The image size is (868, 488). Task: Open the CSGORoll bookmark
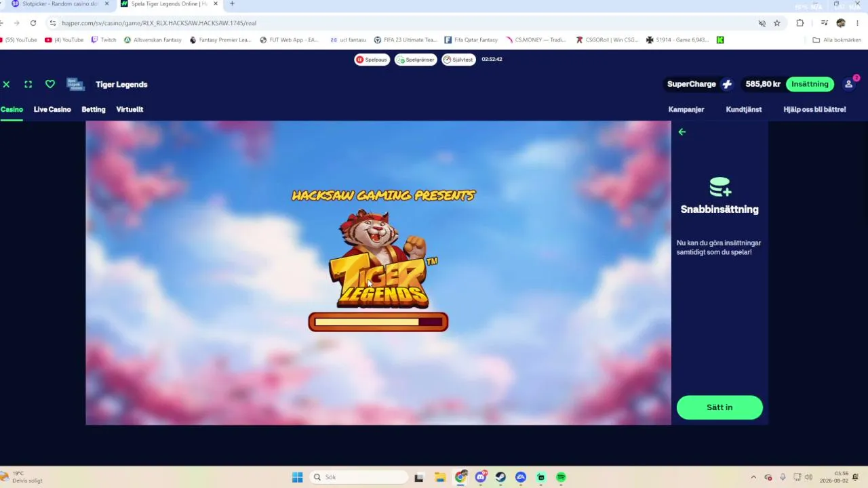(x=607, y=40)
